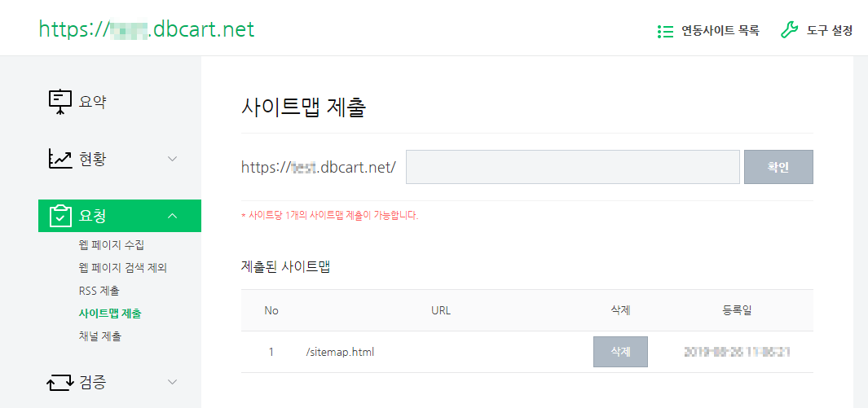Collapse the 요청 section chevron
Image resolution: width=868 pixels, height=408 pixels.
click(x=172, y=216)
